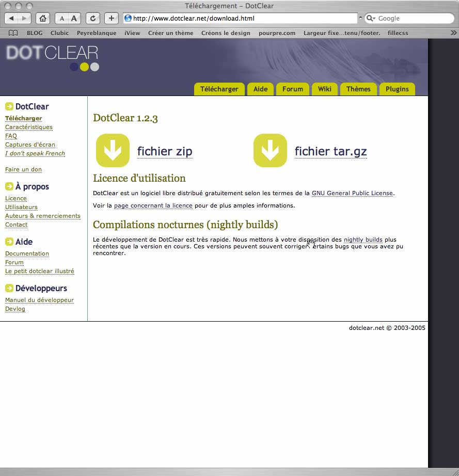Select the Thèmes tab

coord(358,89)
